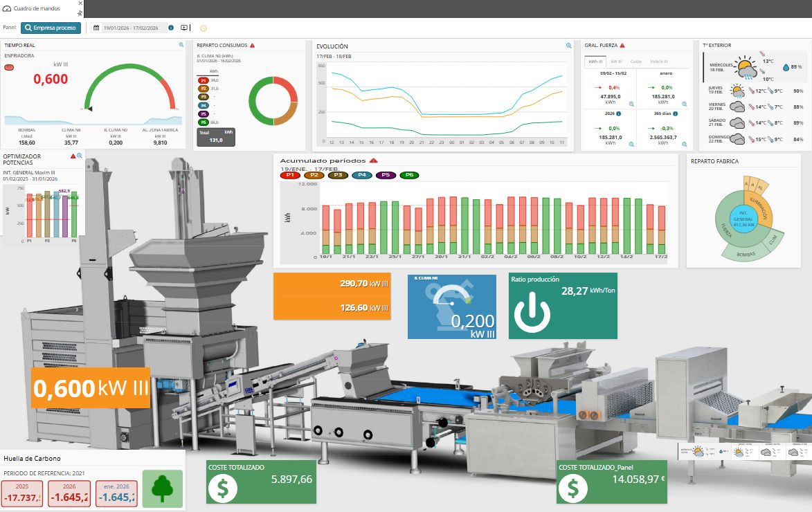The width and height of the screenshot is (812, 512).
Task: Toggle P6 series in Acumulado periodos legend
Action: (409, 176)
